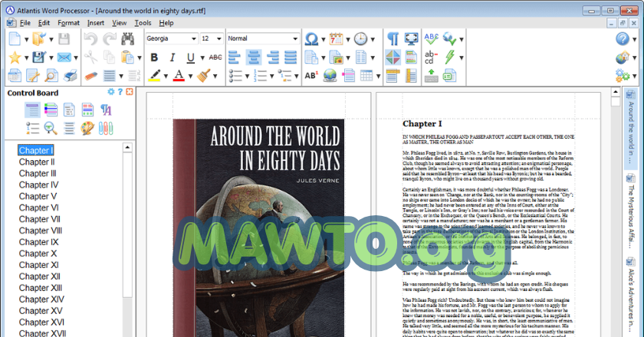
Task: Click the Control Board help question mark
Action: click(120, 92)
